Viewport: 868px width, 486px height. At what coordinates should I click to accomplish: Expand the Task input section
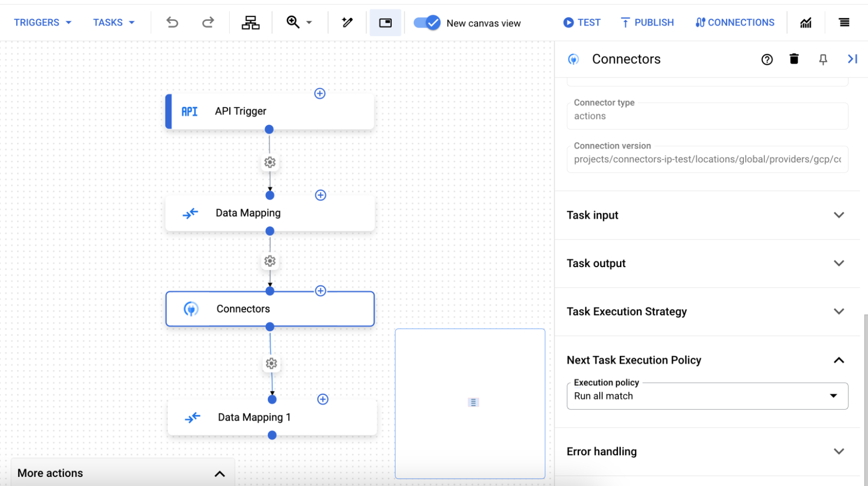click(x=838, y=214)
